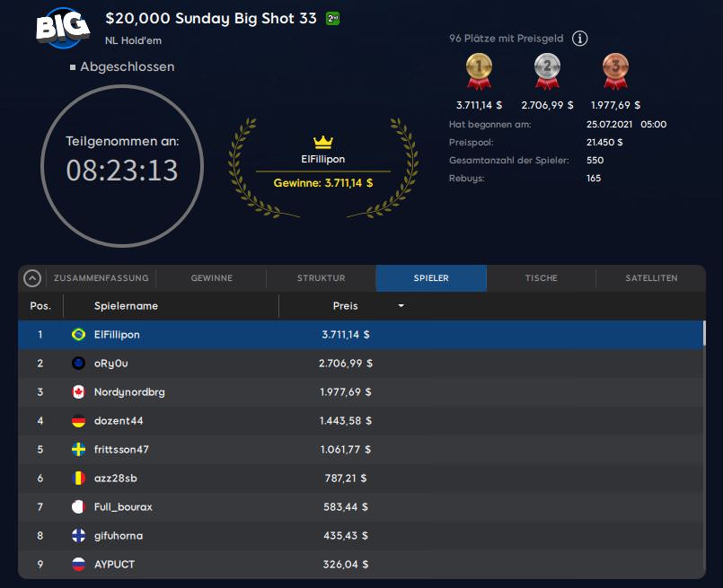The height and width of the screenshot is (588, 723).
Task: Click the BIG tournament logo
Action: tap(62, 27)
